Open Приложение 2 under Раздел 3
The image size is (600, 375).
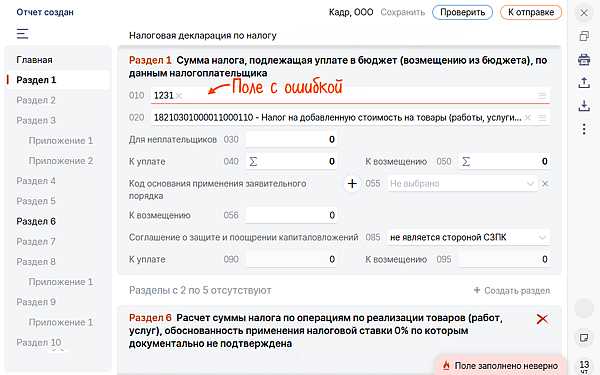61,161
